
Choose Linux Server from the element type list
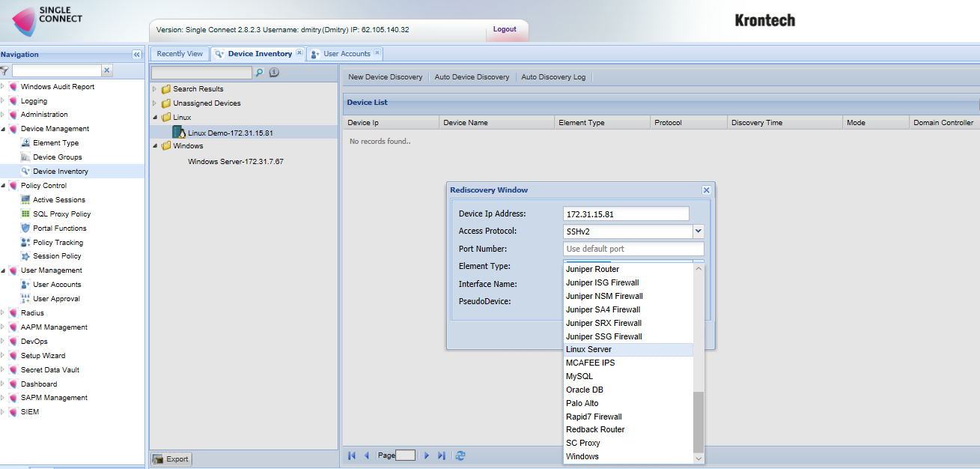coord(588,350)
